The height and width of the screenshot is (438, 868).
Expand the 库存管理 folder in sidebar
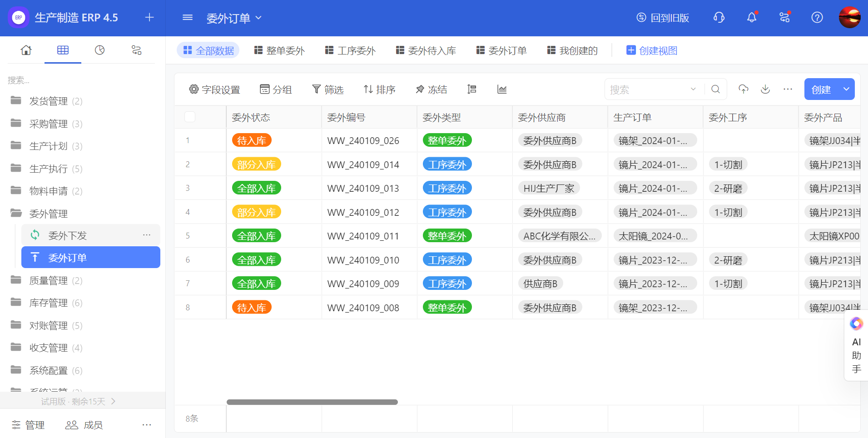pyautogui.click(x=48, y=303)
